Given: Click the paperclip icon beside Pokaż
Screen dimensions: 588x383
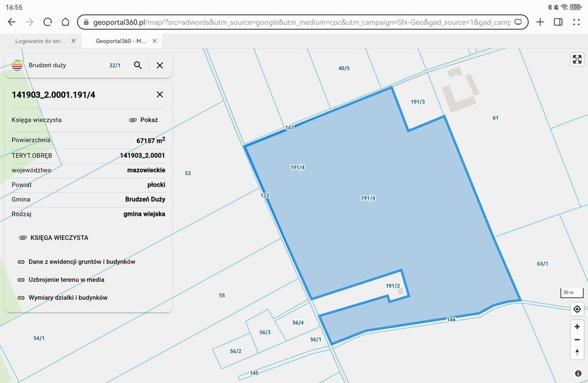Looking at the screenshot, I should [x=133, y=120].
